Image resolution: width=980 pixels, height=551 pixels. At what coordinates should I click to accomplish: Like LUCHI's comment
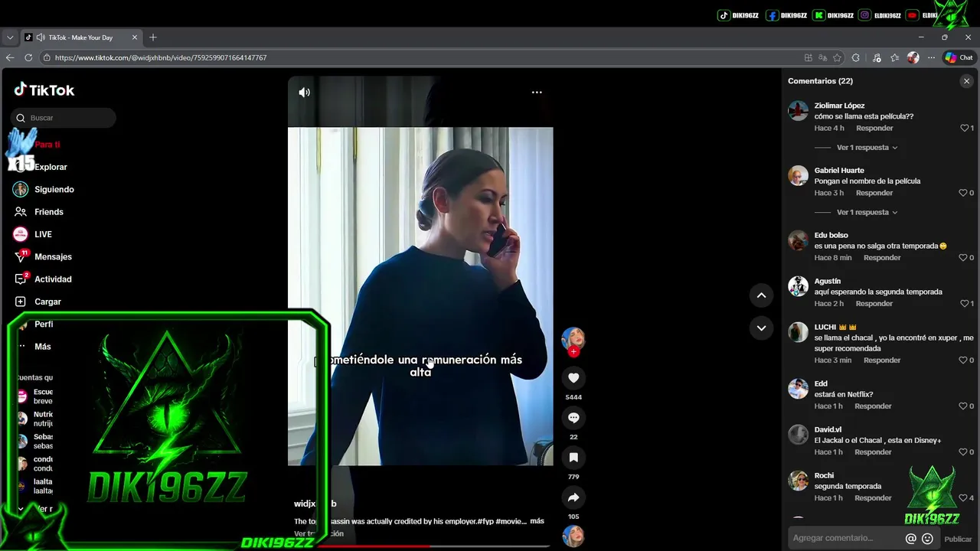point(963,360)
